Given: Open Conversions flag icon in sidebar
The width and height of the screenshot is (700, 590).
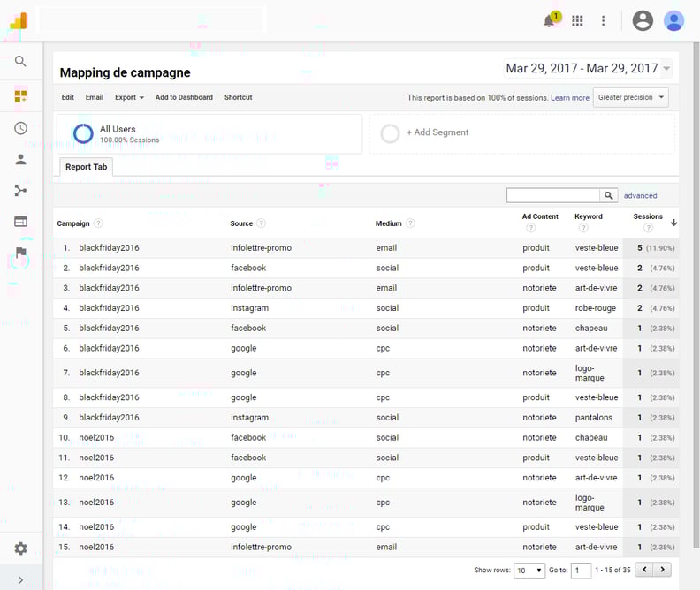Looking at the screenshot, I should point(21,253).
